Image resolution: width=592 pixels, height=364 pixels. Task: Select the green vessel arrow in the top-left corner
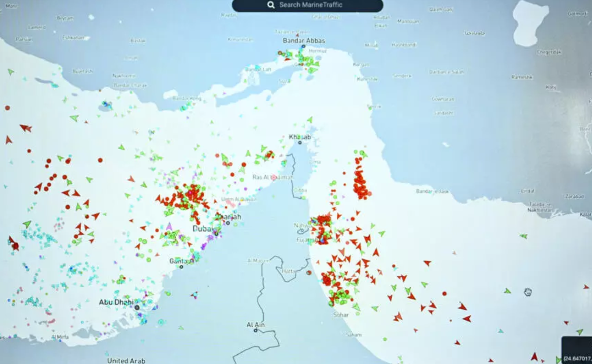point(11,71)
